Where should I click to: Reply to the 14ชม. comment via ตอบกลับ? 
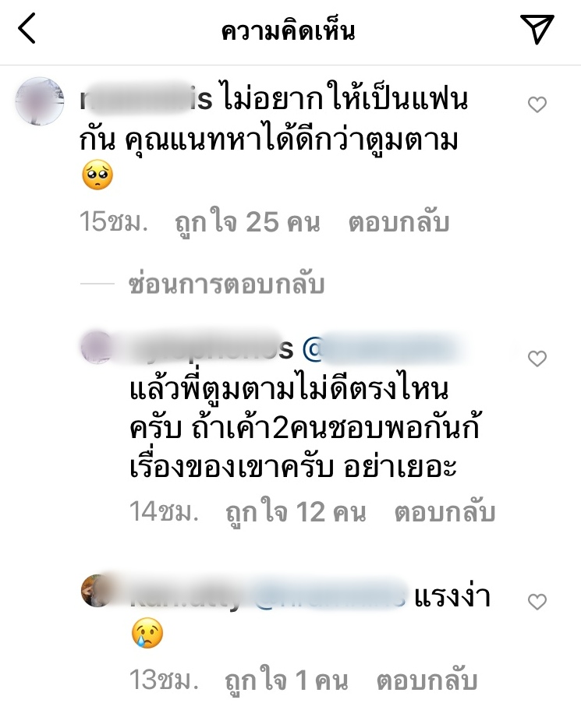[x=445, y=512]
